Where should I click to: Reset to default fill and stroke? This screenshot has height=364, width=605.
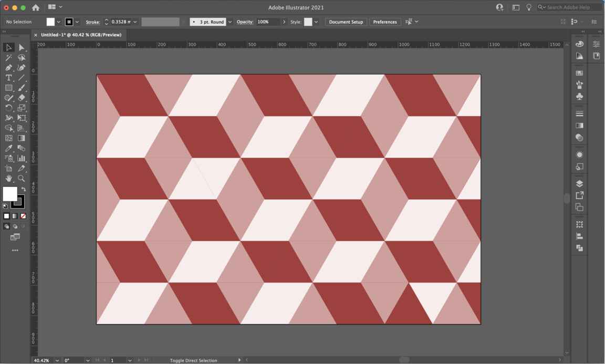tap(5, 206)
